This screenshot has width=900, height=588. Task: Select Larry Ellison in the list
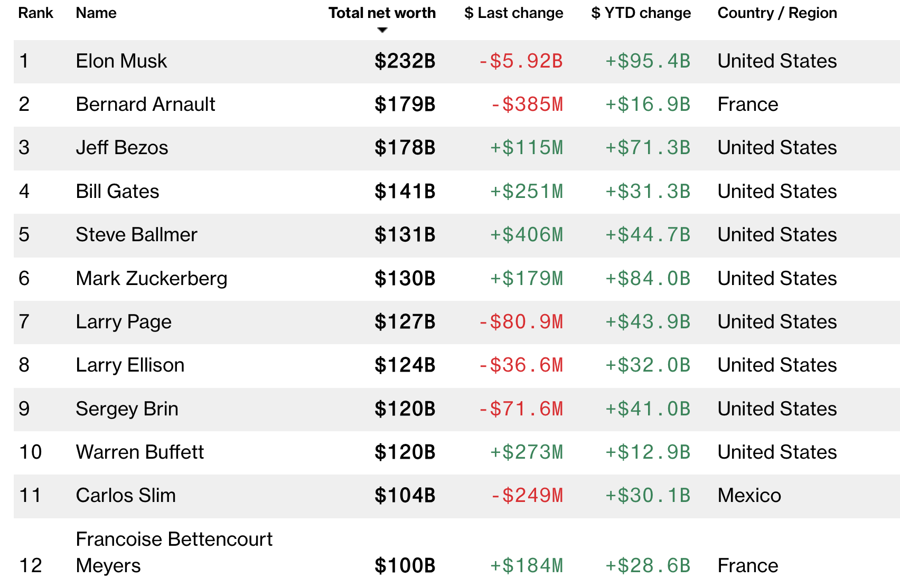click(x=130, y=365)
